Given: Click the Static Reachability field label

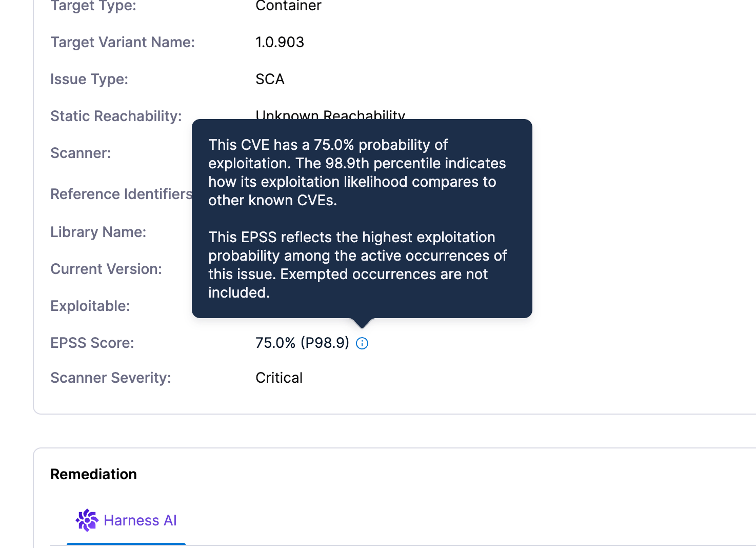Looking at the screenshot, I should 116,116.
